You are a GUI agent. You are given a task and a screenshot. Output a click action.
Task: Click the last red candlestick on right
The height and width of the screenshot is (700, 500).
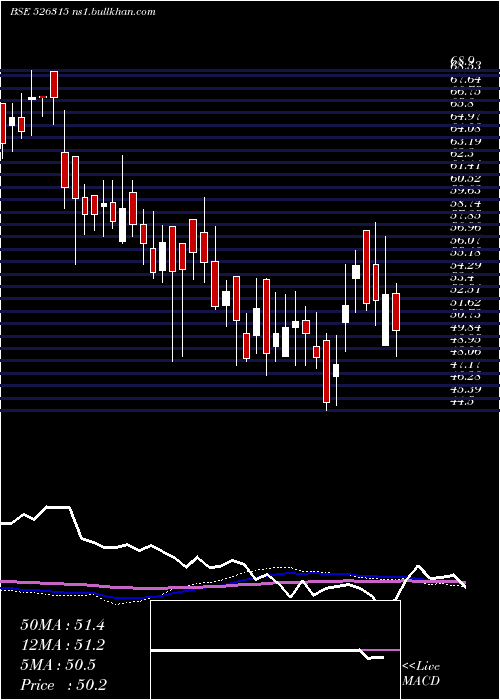tap(396, 312)
